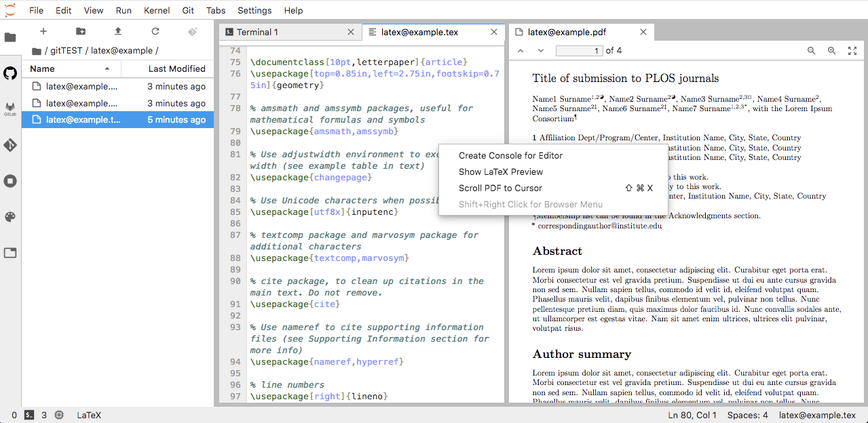
Task: Zoom out of the PDF preview
Action: point(811,51)
